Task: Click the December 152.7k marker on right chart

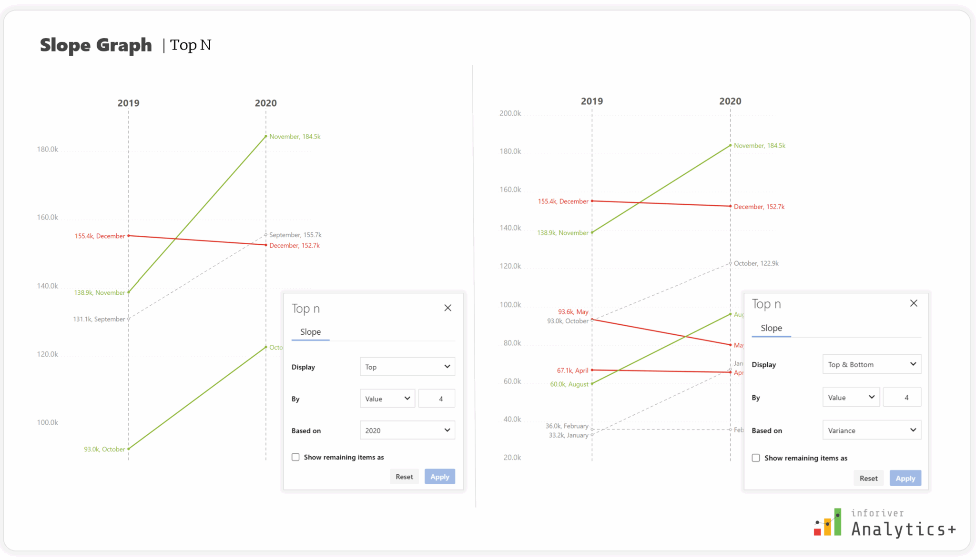Action: [x=730, y=206]
